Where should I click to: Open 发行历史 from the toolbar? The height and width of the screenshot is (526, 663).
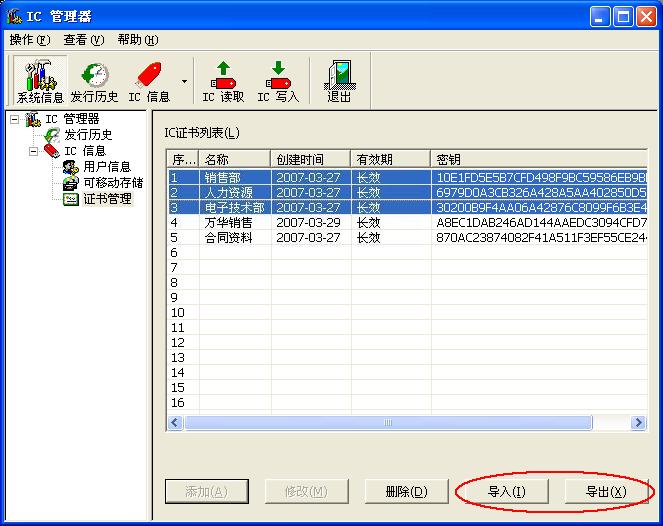tap(94, 80)
